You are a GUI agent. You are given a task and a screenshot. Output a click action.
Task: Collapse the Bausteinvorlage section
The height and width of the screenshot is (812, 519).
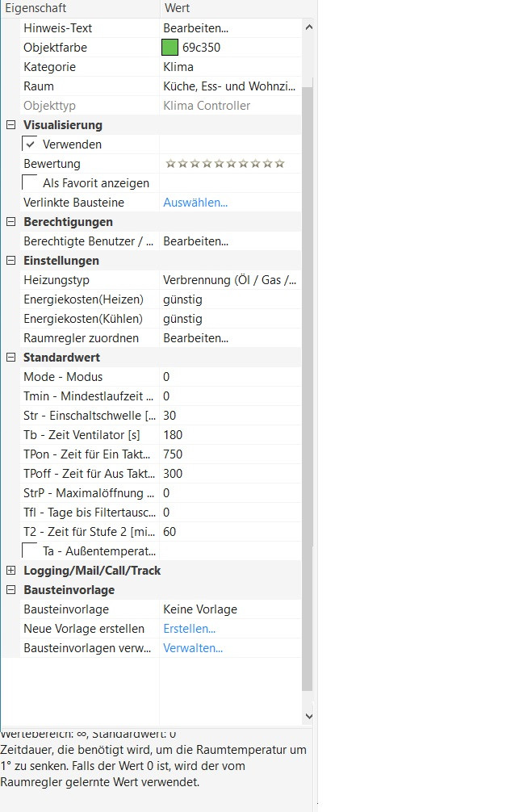10,590
